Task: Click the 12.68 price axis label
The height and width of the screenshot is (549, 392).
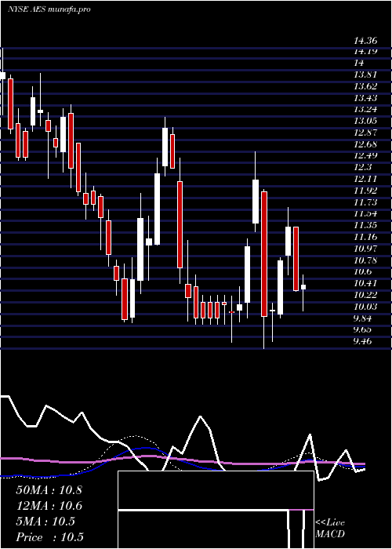Action: [x=365, y=144]
